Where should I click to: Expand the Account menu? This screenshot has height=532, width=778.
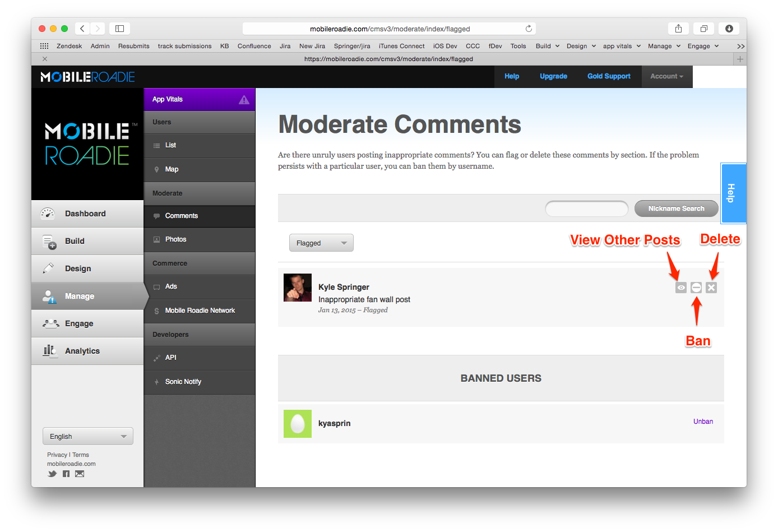(666, 77)
